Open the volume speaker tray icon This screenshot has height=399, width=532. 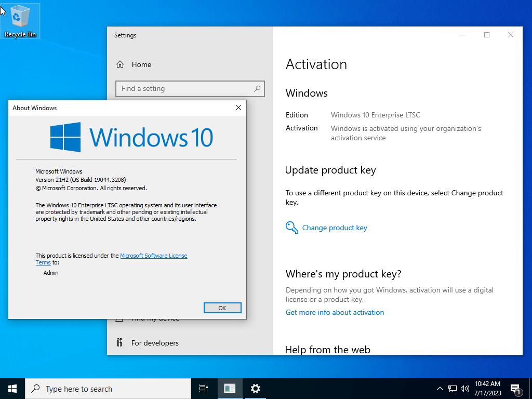[x=465, y=389]
